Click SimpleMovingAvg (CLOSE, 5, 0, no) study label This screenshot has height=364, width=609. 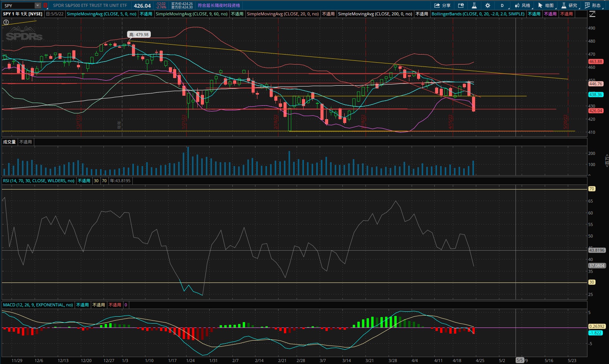[102, 14]
